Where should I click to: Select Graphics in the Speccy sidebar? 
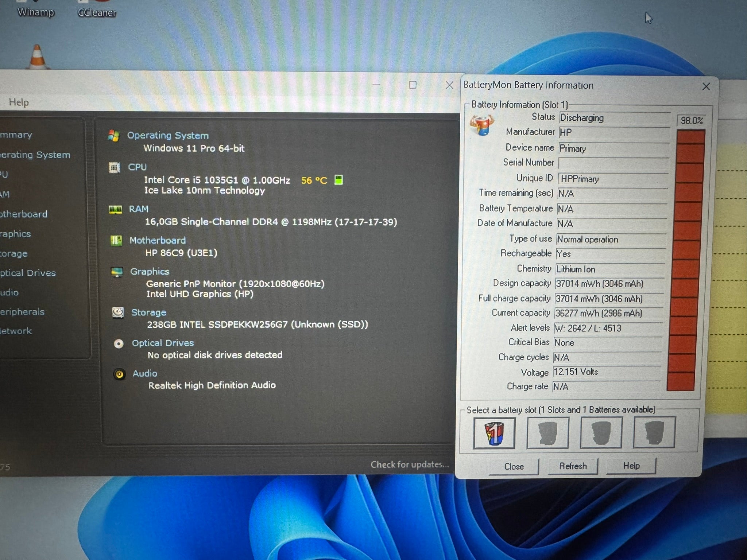coord(15,234)
